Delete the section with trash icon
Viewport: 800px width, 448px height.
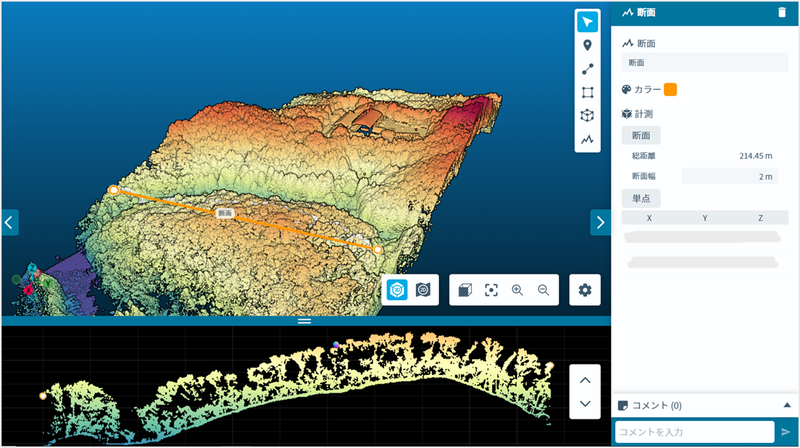[x=782, y=13]
